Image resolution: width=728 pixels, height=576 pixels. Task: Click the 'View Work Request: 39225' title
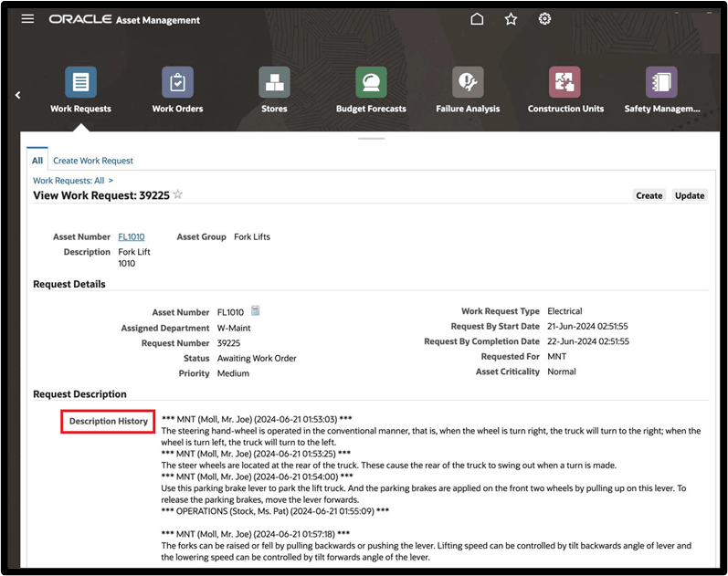click(101, 195)
